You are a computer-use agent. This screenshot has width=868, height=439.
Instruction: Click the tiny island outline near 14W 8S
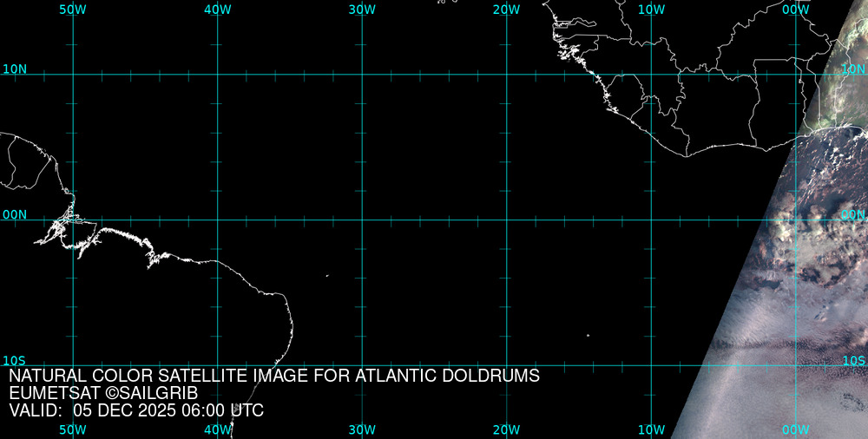588,336
